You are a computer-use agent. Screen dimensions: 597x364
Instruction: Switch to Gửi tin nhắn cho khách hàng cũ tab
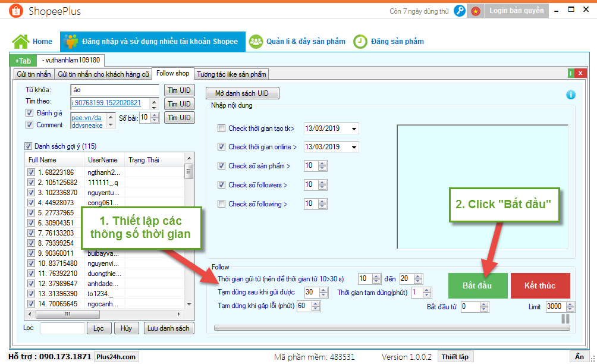click(x=103, y=74)
